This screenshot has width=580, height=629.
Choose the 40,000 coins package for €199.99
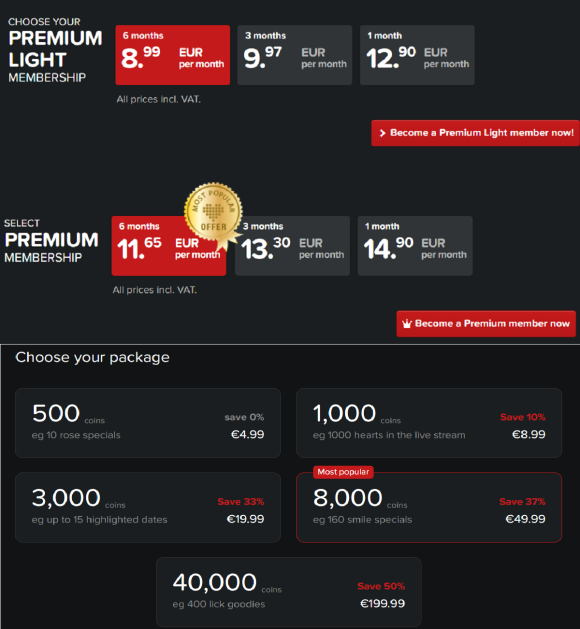(x=289, y=592)
